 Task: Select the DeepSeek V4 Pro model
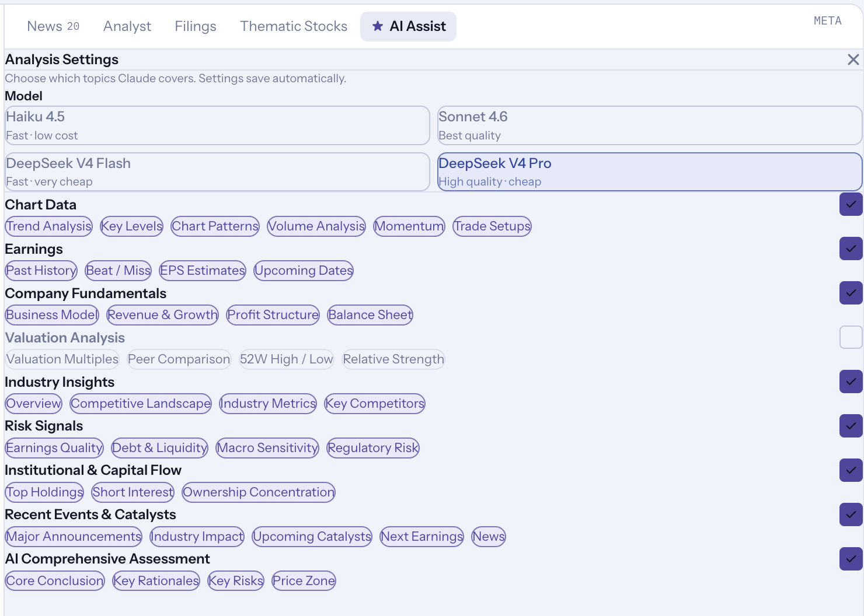tap(650, 172)
